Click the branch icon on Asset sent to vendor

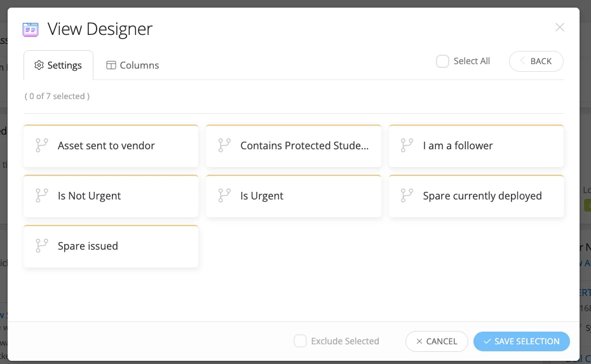point(42,145)
